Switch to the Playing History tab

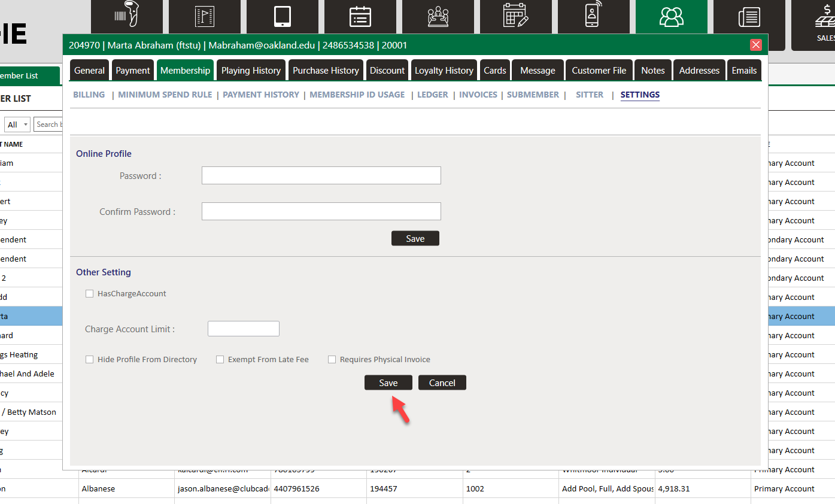[x=251, y=71]
